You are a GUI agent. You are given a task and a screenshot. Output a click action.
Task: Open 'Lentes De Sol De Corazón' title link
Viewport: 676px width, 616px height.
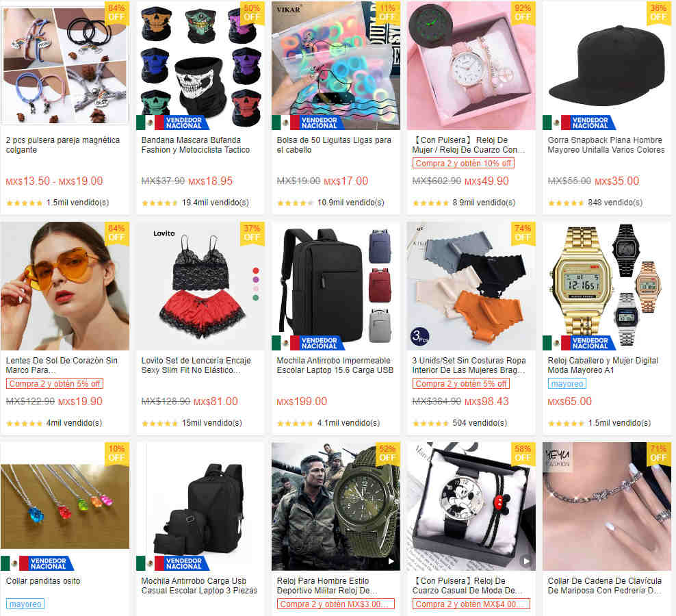click(62, 365)
